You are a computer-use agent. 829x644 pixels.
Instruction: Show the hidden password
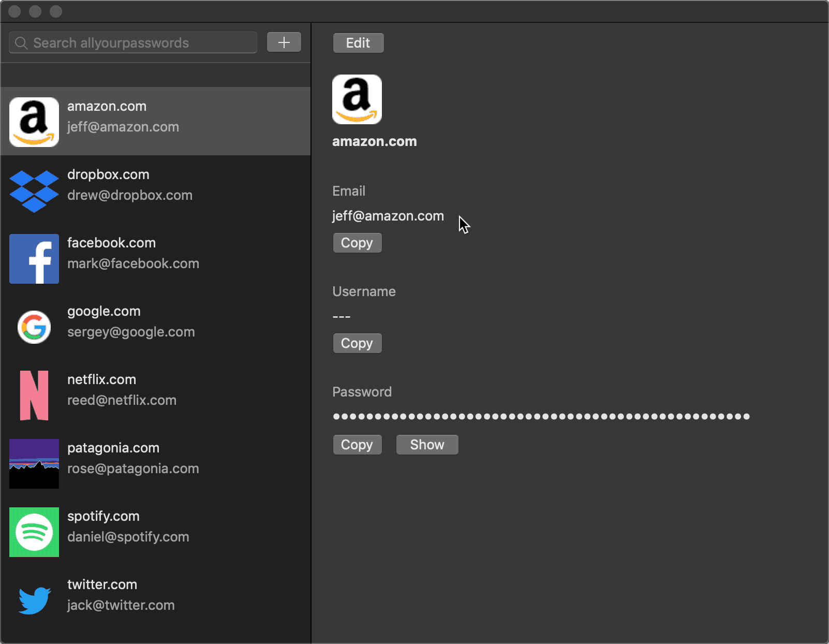427,445
